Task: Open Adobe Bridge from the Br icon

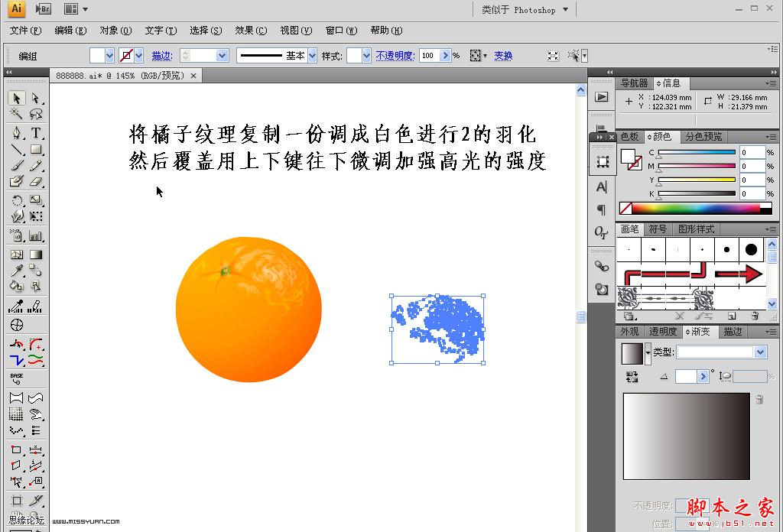Action: click(x=44, y=9)
